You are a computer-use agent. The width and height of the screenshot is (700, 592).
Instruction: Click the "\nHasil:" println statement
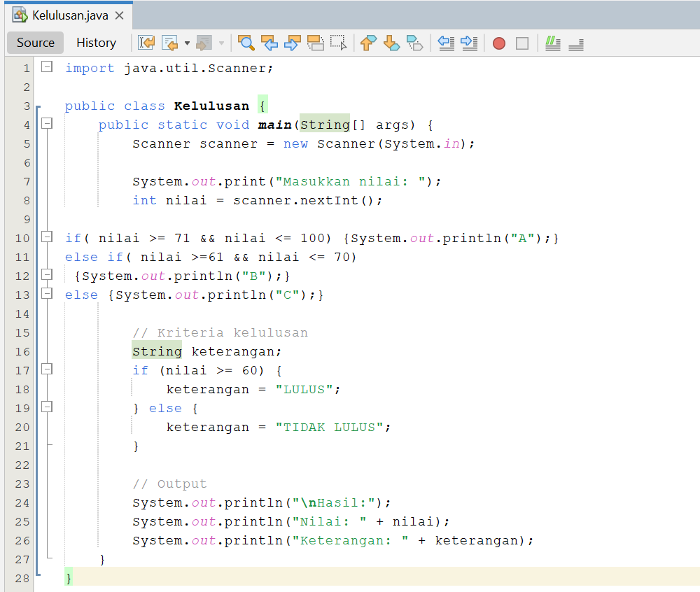pyautogui.click(x=262, y=502)
